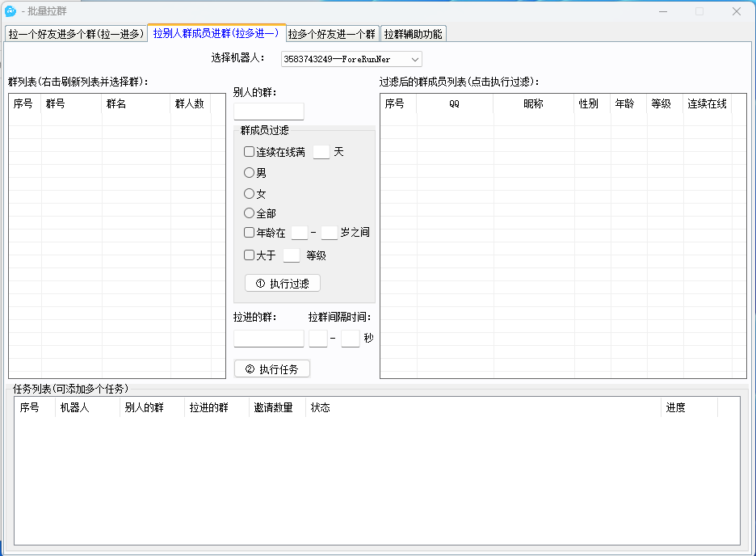Switch to 拉多个好友进一个群 tab
This screenshot has width=756, height=556.
332,34
